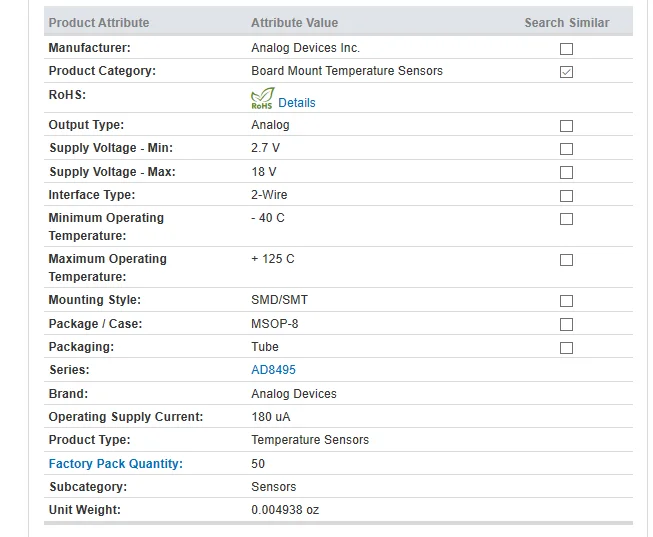Uncheck the Product Category checkbox
The width and height of the screenshot is (653, 537).
click(566, 72)
